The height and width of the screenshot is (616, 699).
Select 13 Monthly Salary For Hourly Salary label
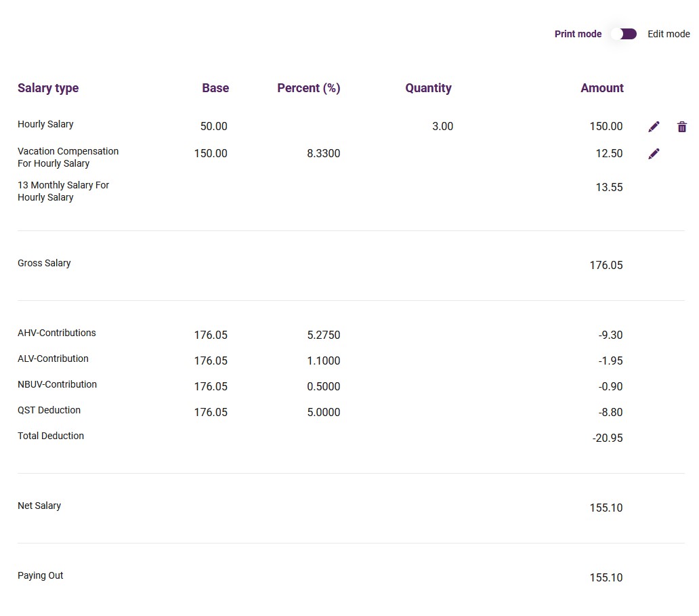click(x=63, y=191)
